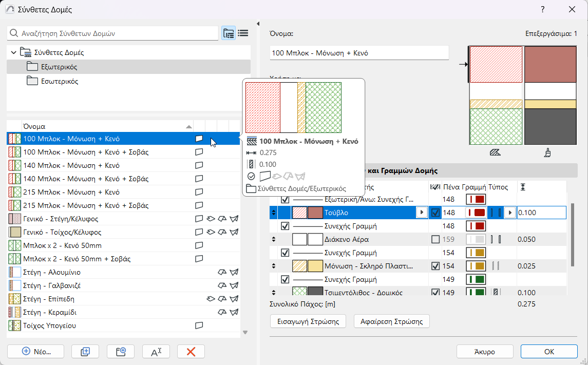Image resolution: width=588 pixels, height=365 pixels.
Task: Click drag handle of Μόνωση layer
Action: click(274, 266)
